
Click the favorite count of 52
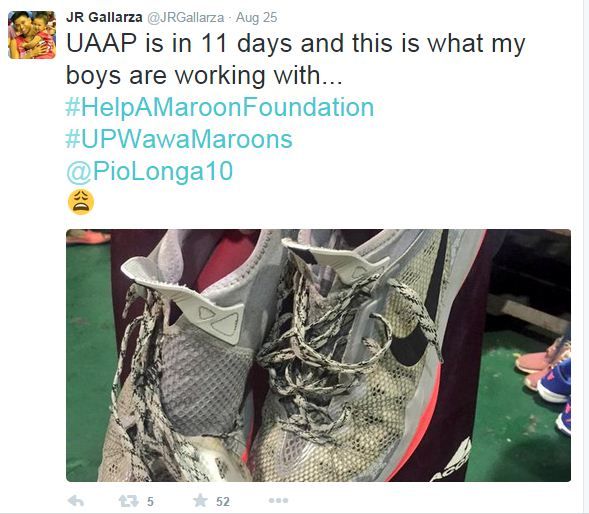pos(223,502)
